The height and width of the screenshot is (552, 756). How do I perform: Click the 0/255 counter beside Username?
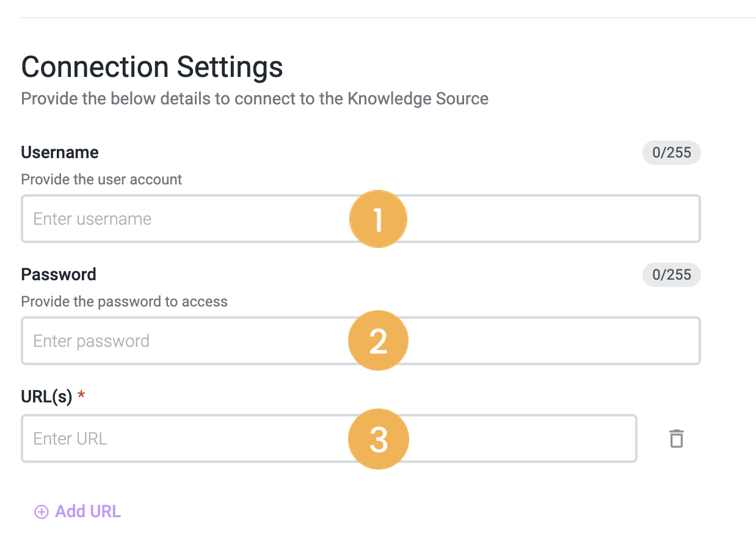click(x=671, y=152)
